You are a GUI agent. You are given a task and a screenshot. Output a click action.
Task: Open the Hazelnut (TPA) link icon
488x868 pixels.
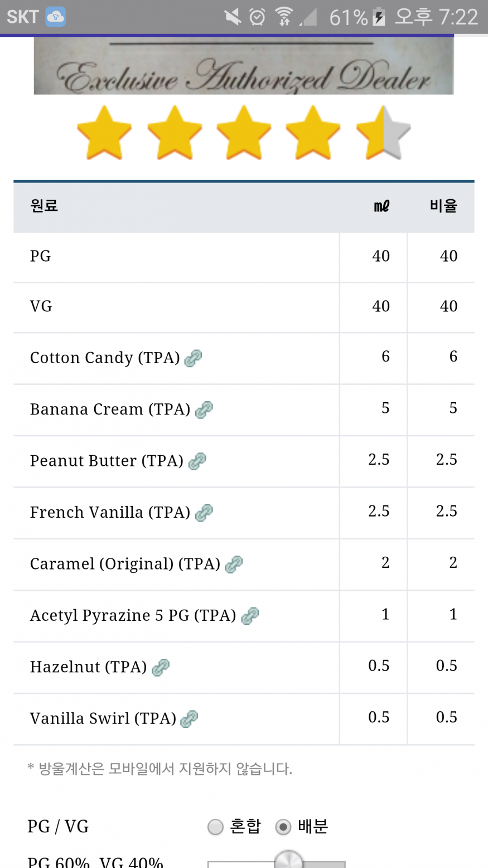(x=160, y=667)
